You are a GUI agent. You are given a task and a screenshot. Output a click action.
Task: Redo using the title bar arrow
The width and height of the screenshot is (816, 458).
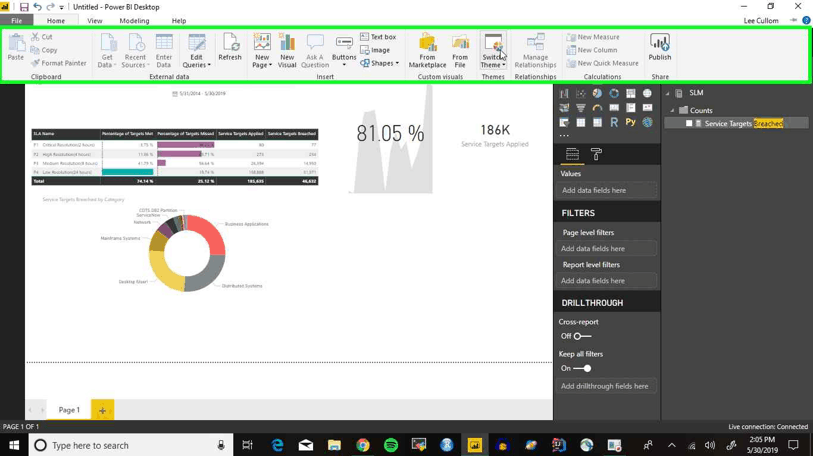pyautogui.click(x=50, y=7)
